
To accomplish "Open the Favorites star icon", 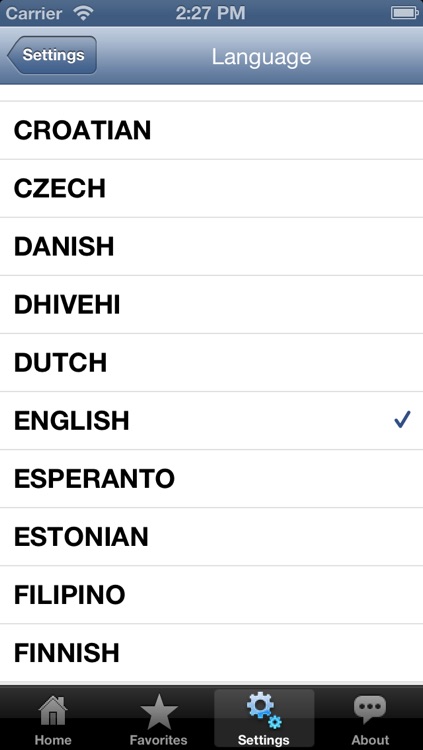I will pyautogui.click(x=159, y=711).
